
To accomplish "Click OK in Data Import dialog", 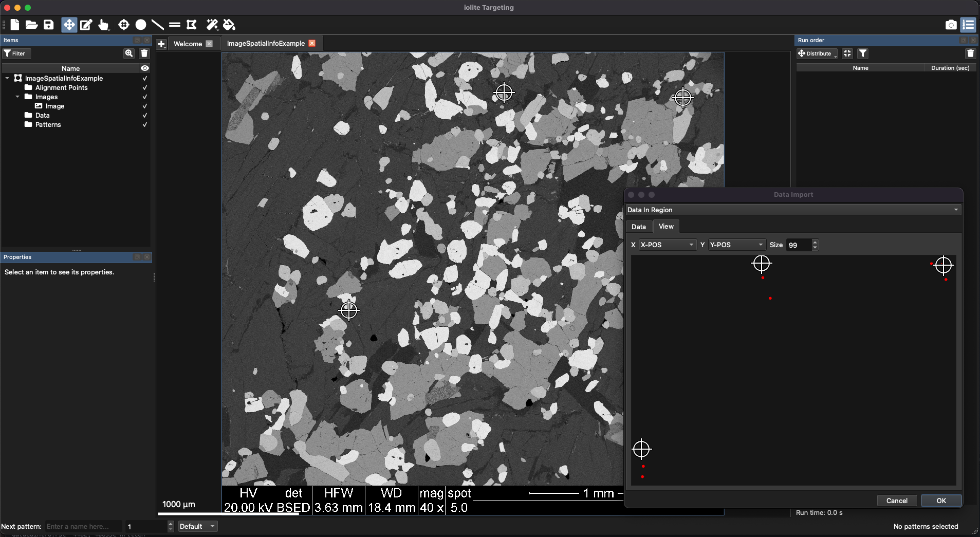I will coord(941,501).
